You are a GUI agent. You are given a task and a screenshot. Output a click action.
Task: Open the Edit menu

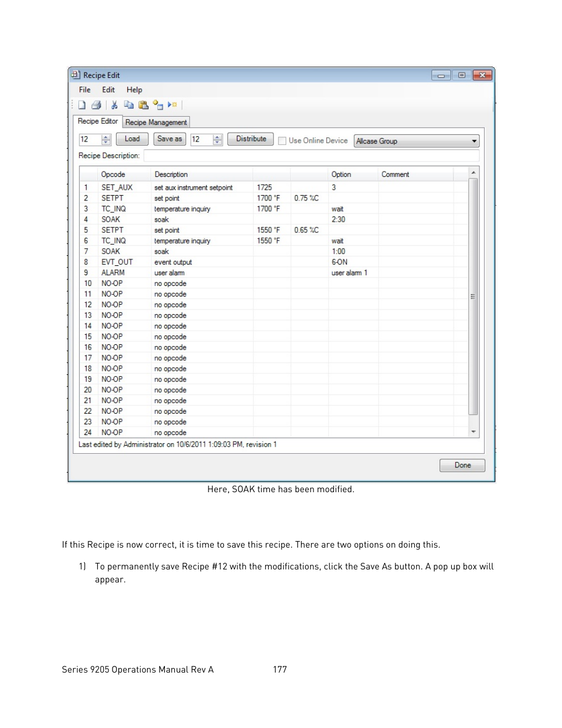click(x=108, y=90)
